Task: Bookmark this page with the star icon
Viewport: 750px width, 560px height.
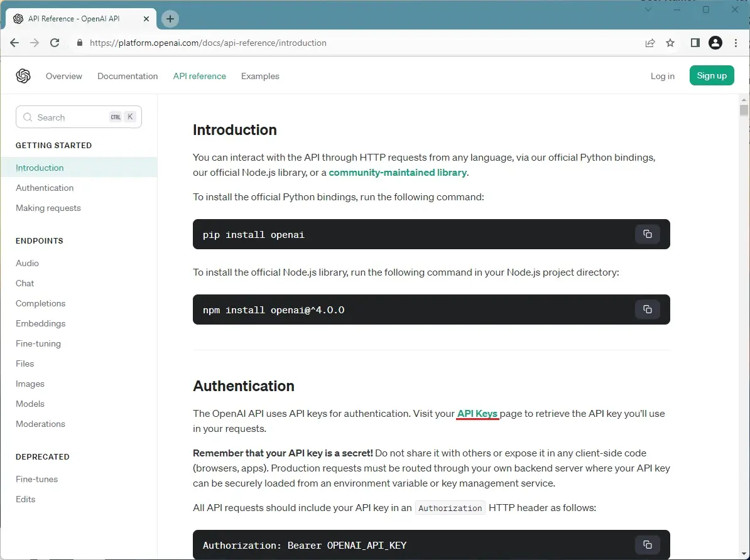Action: pyautogui.click(x=670, y=43)
